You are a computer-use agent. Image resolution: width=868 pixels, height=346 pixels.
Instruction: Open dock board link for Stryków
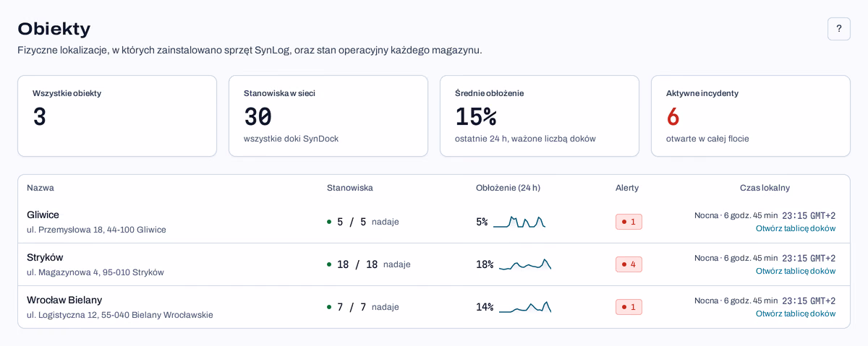point(796,271)
